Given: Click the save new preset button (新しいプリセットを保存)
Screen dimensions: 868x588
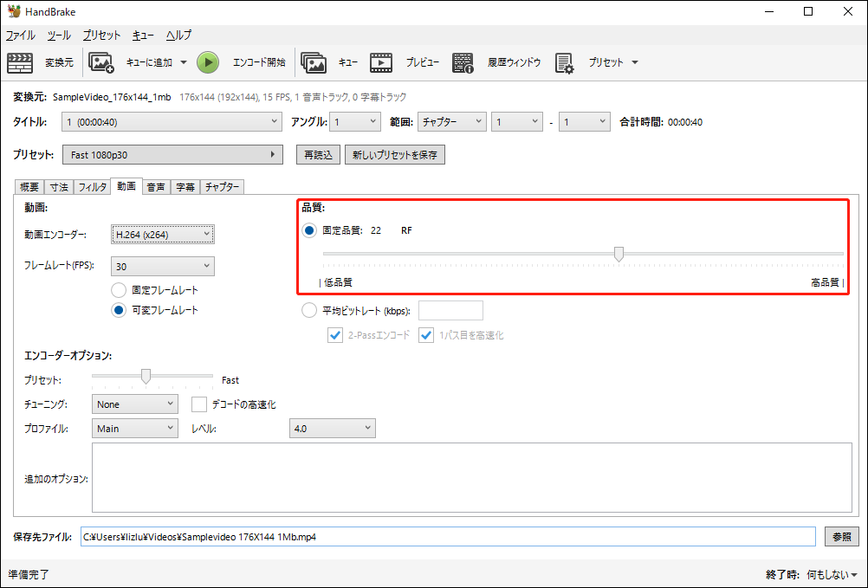Looking at the screenshot, I should click(395, 155).
